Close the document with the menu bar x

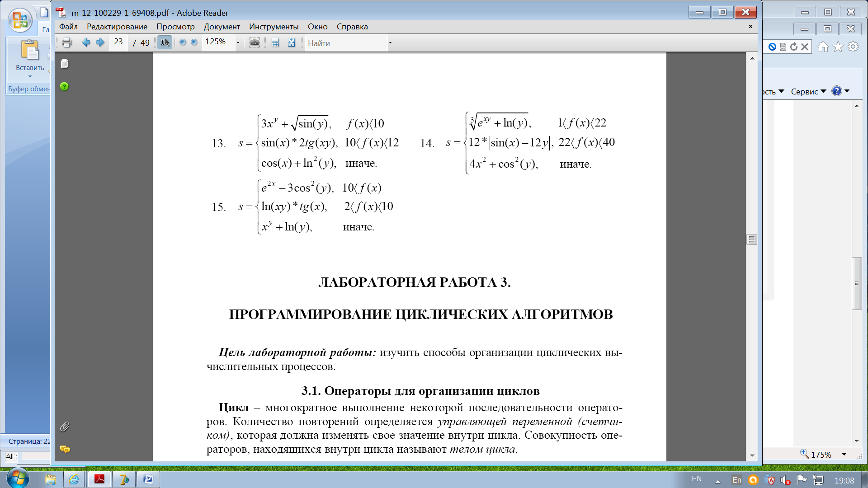750,27
